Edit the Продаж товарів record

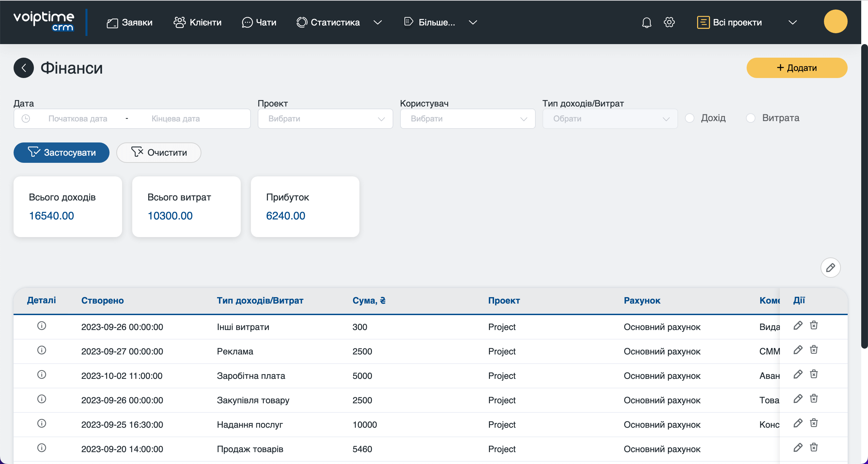(798, 447)
